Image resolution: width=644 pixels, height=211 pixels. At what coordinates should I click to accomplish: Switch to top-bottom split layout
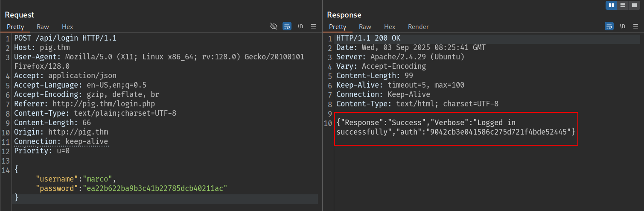coord(623,5)
